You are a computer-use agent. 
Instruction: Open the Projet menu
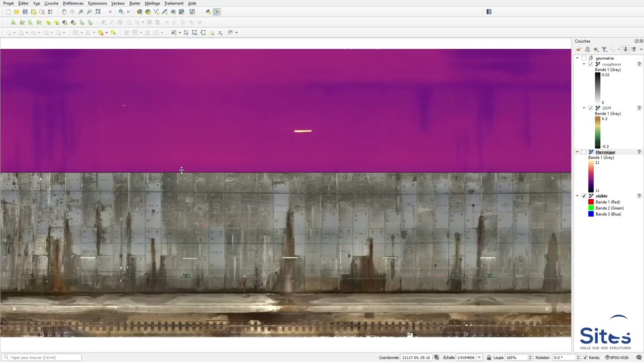9,3
